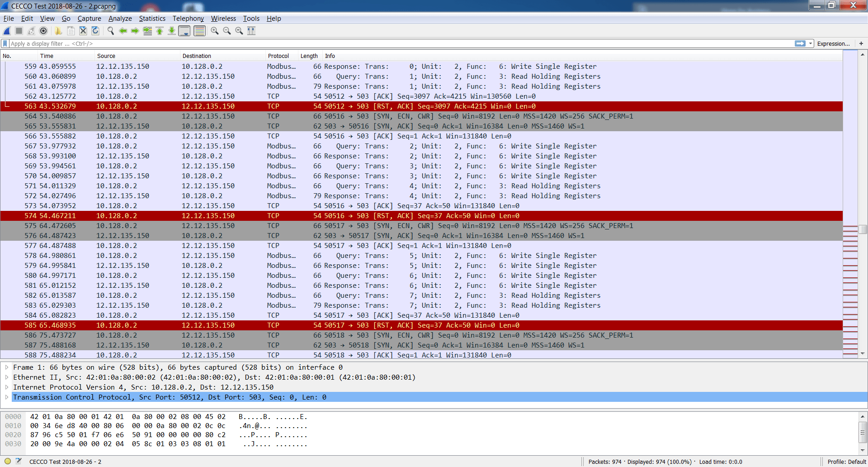Open the recent filters dropdown arrow

pyautogui.click(x=811, y=43)
